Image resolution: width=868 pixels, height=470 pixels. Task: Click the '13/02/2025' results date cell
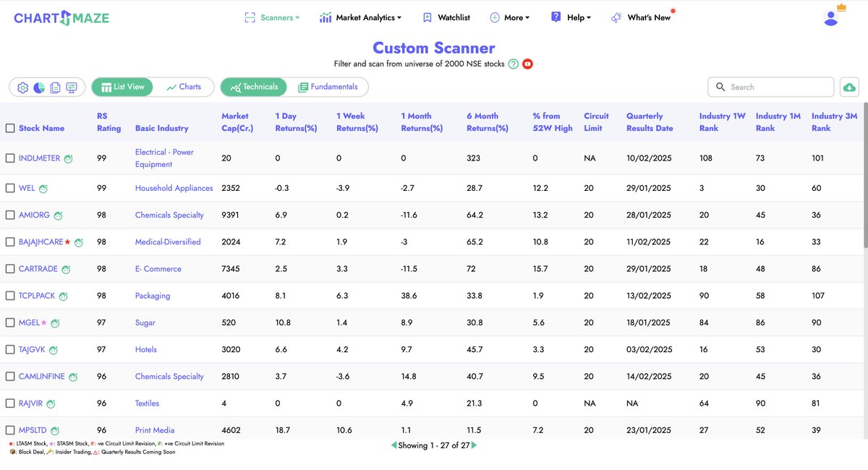coord(649,296)
